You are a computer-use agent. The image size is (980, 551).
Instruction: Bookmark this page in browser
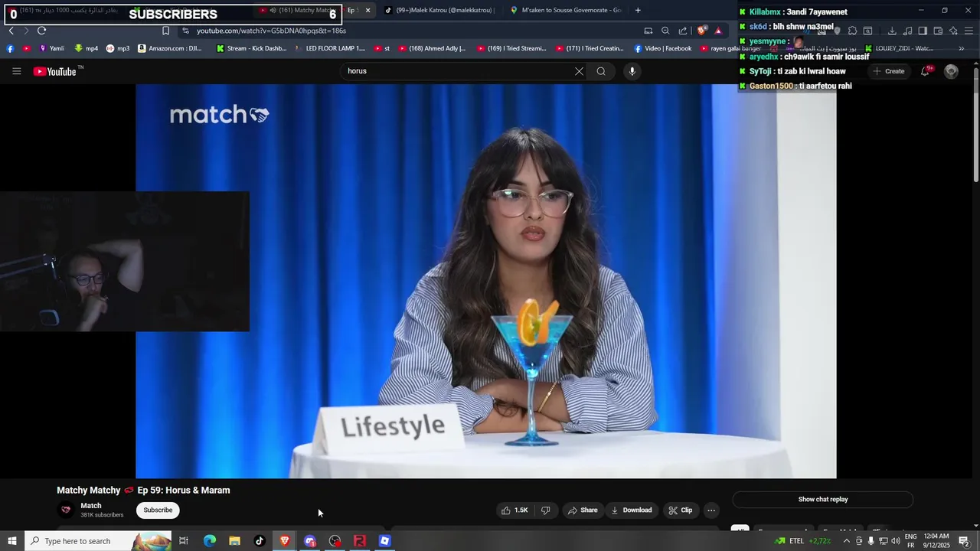point(165,31)
